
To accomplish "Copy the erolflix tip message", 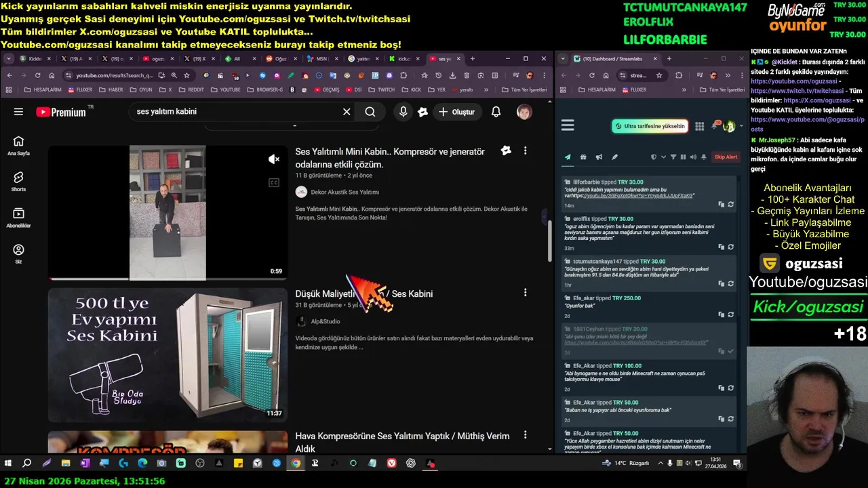I will tap(721, 247).
